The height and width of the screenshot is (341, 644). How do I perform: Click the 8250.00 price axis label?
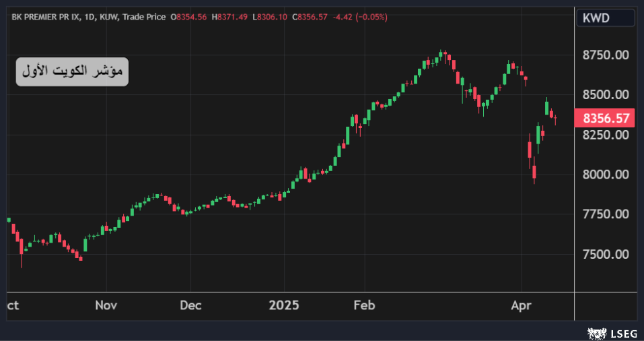tap(606, 135)
